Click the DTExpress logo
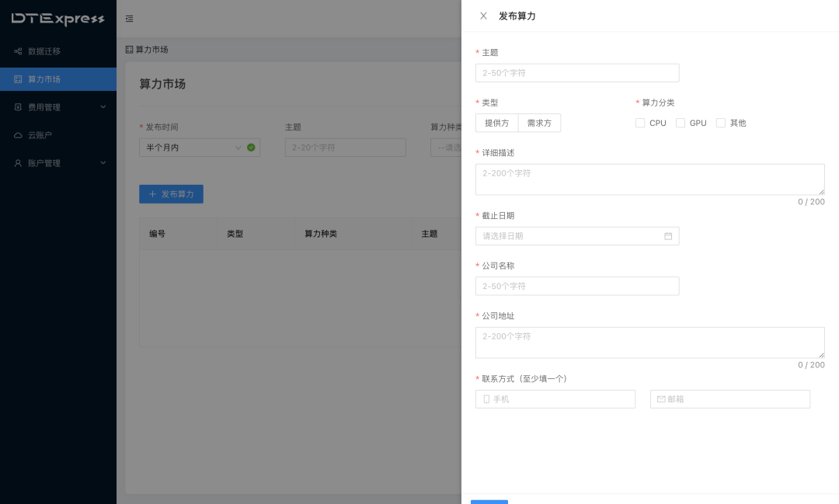 pyautogui.click(x=57, y=19)
